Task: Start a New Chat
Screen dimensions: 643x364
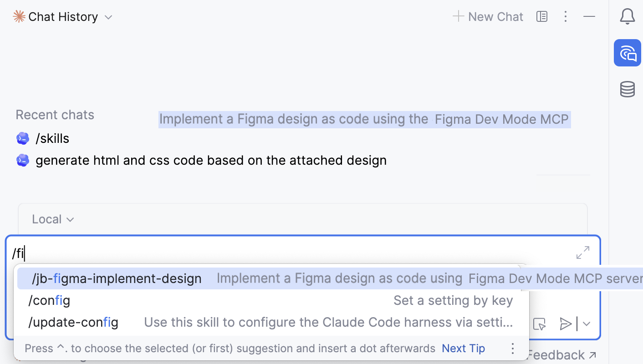Action: coord(488,17)
